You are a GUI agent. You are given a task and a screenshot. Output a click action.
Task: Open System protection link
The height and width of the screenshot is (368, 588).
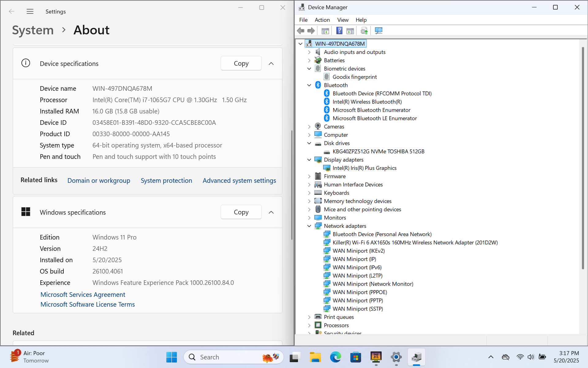click(x=166, y=180)
